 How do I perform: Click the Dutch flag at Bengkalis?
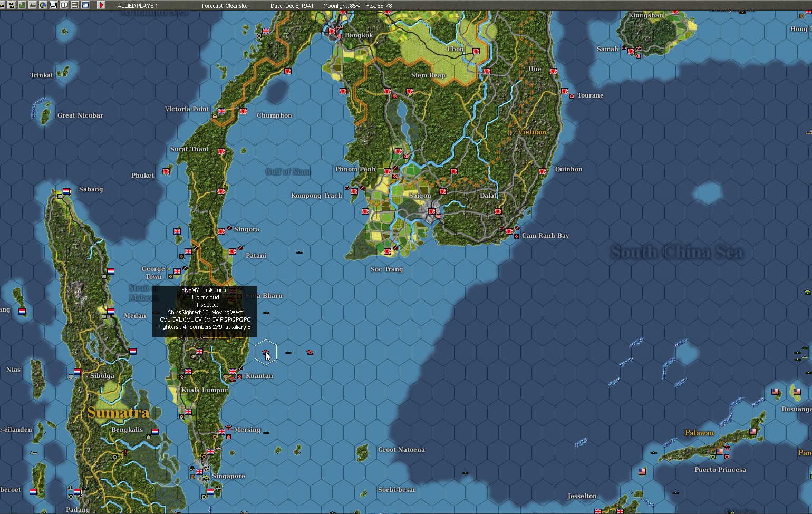[x=155, y=432]
